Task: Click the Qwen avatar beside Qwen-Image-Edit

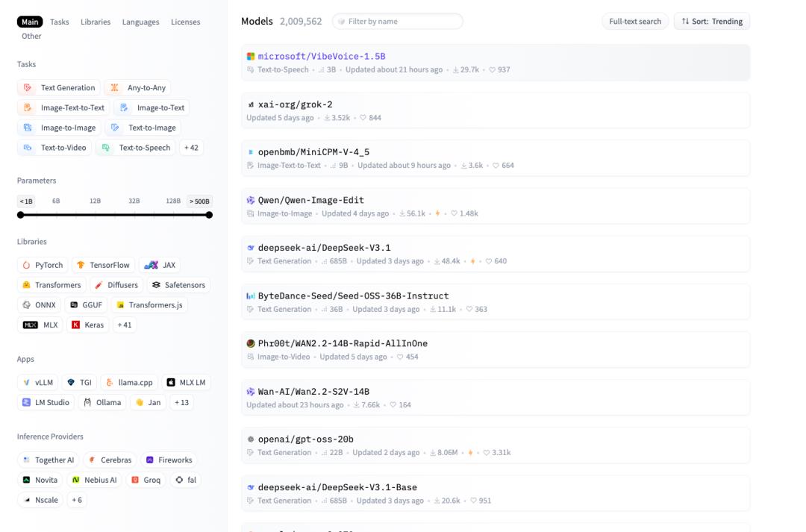Action: click(250, 201)
